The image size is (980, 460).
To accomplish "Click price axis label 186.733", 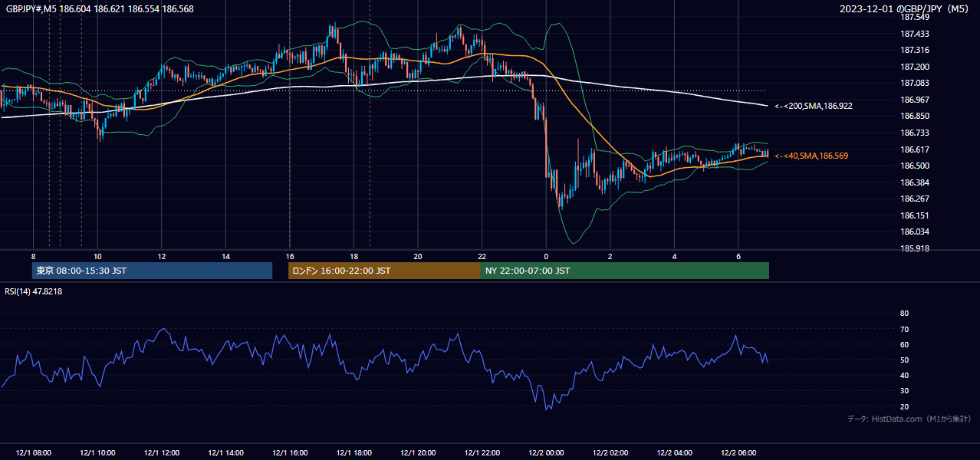I will click(914, 133).
